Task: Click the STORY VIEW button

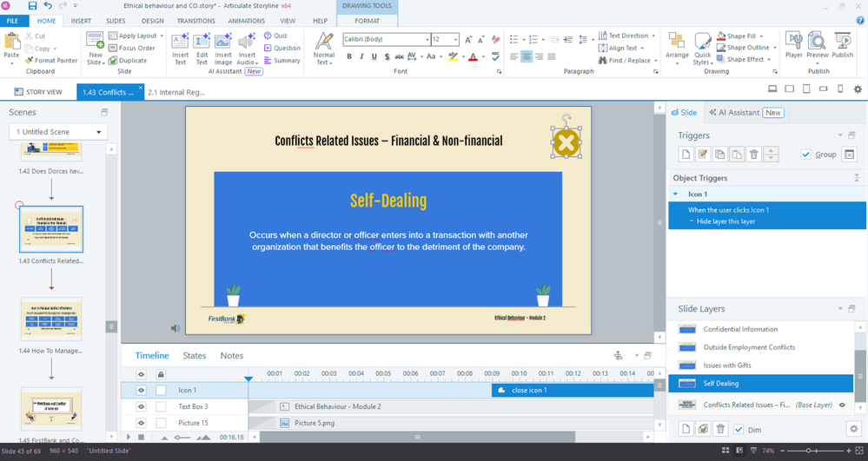Action: point(38,92)
